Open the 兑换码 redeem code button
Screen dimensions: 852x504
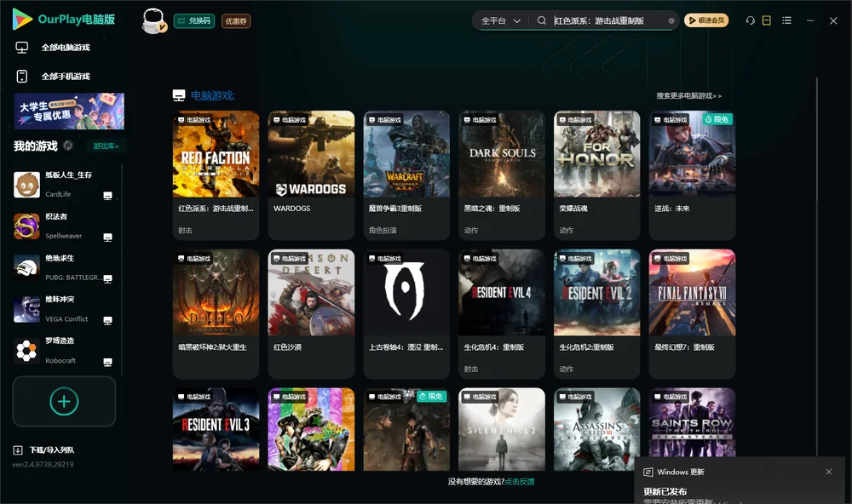click(x=194, y=21)
